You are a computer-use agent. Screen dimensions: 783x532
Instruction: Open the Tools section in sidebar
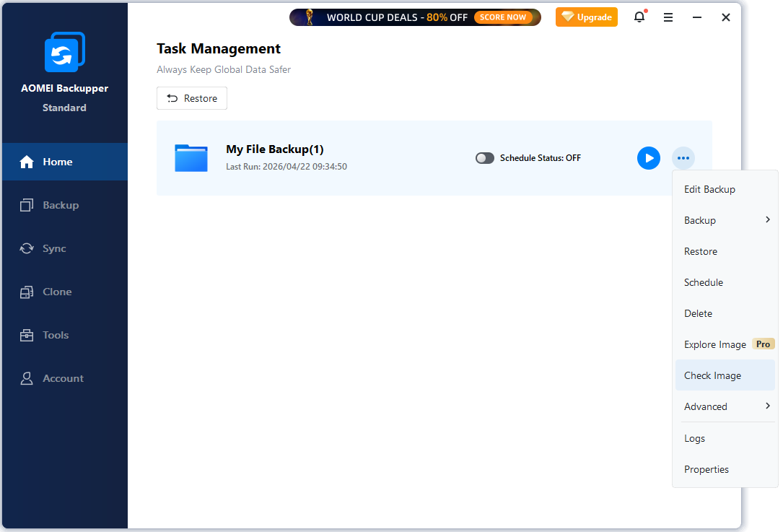(x=65, y=335)
